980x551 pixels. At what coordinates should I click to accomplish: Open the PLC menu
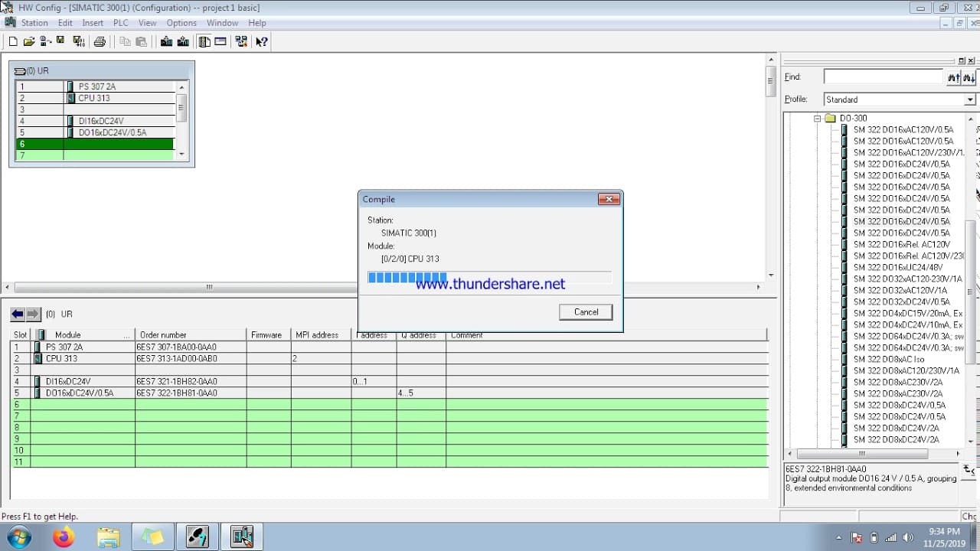[121, 23]
